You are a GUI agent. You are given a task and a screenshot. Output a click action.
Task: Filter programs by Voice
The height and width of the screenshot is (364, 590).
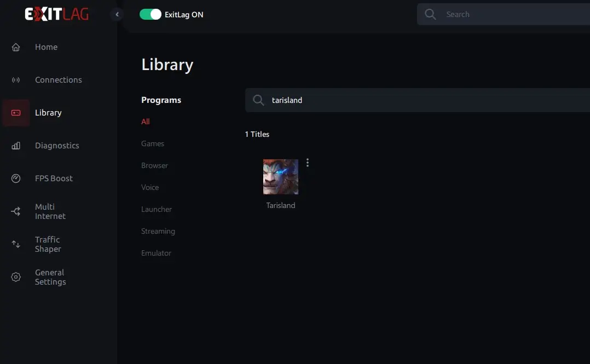pos(150,187)
